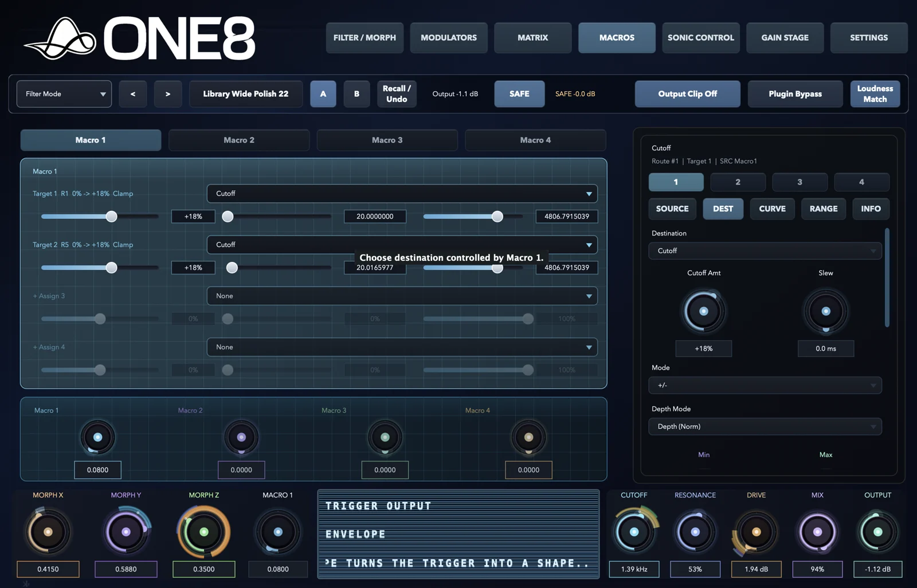
Task: Open the Mode +/- dropdown
Action: [765, 386]
